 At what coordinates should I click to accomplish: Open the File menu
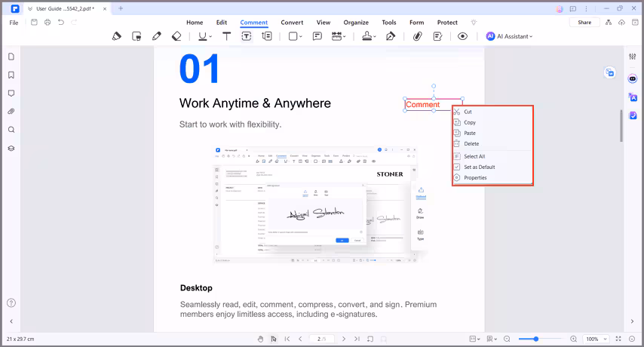(x=14, y=23)
